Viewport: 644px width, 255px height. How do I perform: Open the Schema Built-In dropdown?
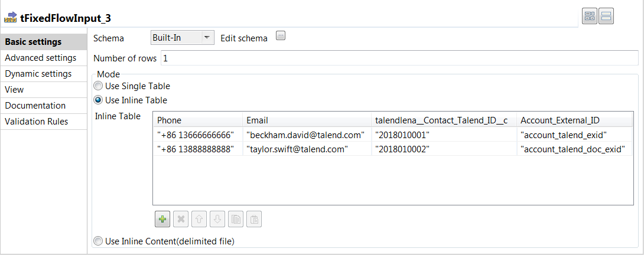click(x=182, y=38)
